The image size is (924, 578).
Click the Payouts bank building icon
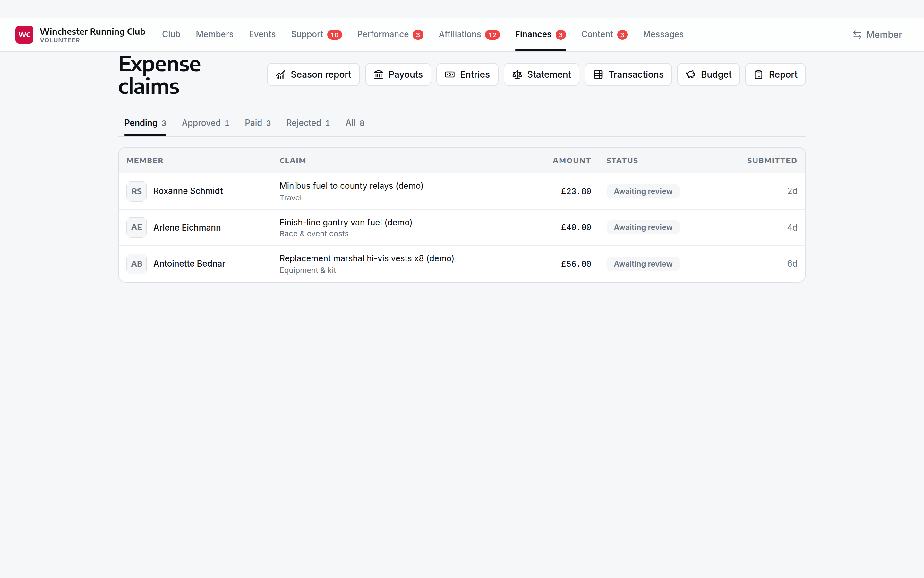click(378, 74)
